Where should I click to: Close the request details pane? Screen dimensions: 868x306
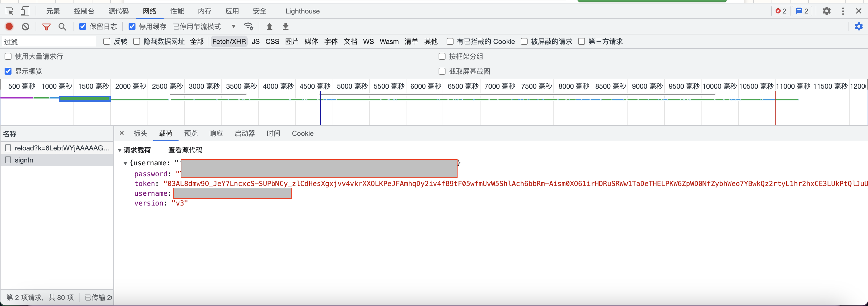(x=122, y=133)
